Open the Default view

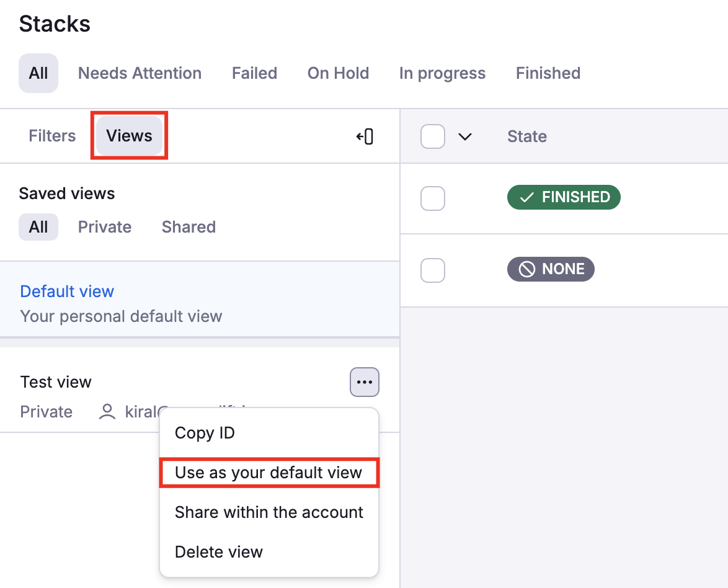pos(67,291)
